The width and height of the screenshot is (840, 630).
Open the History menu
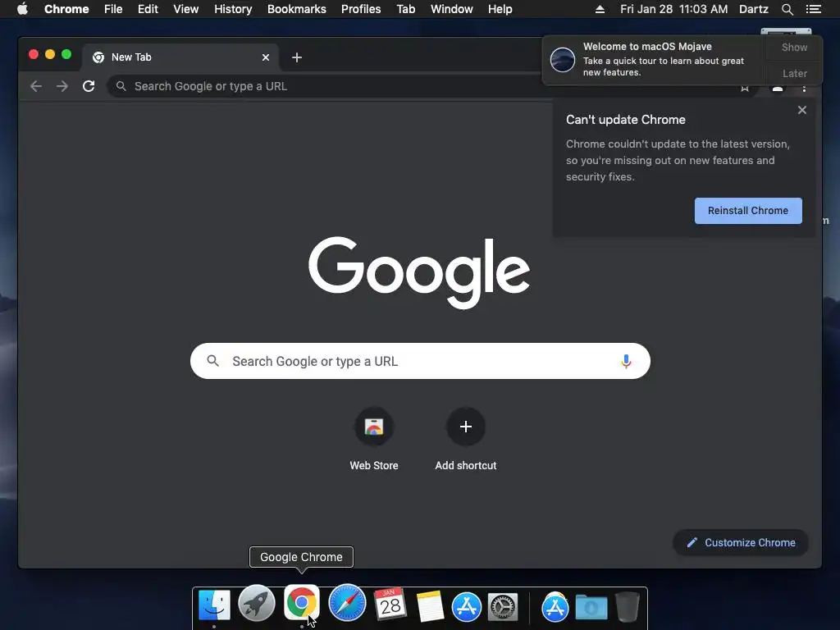[233, 9]
